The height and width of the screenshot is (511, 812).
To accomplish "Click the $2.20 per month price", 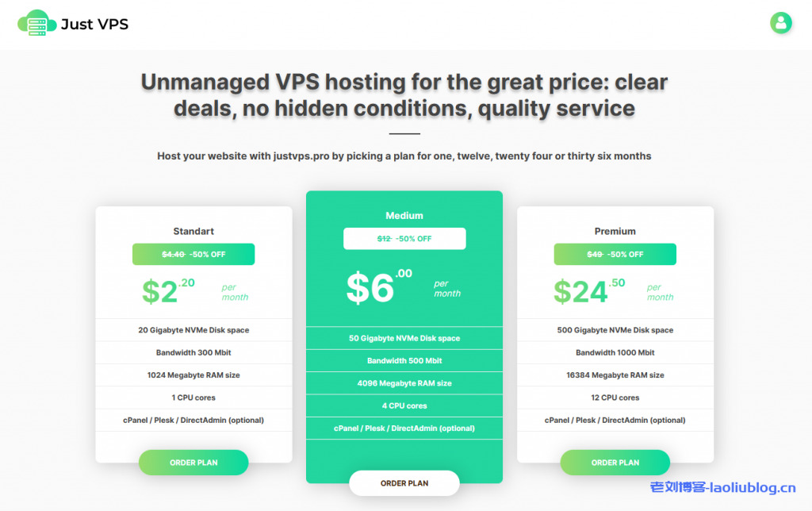I will (x=168, y=291).
